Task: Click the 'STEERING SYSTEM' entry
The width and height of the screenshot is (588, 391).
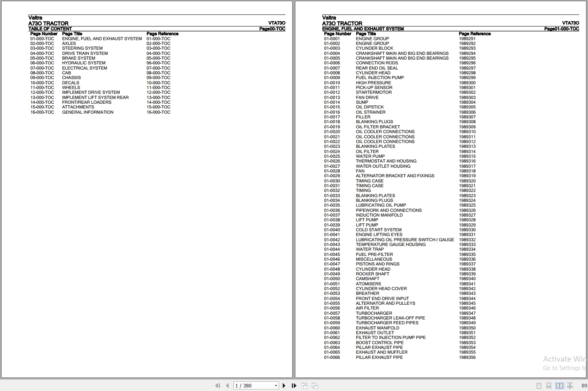Action: click(82, 48)
